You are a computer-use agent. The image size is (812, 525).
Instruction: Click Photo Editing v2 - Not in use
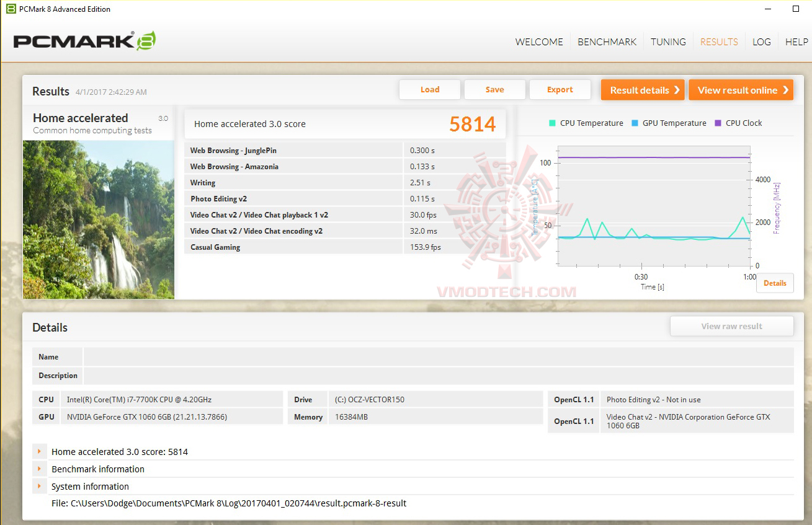pos(654,400)
